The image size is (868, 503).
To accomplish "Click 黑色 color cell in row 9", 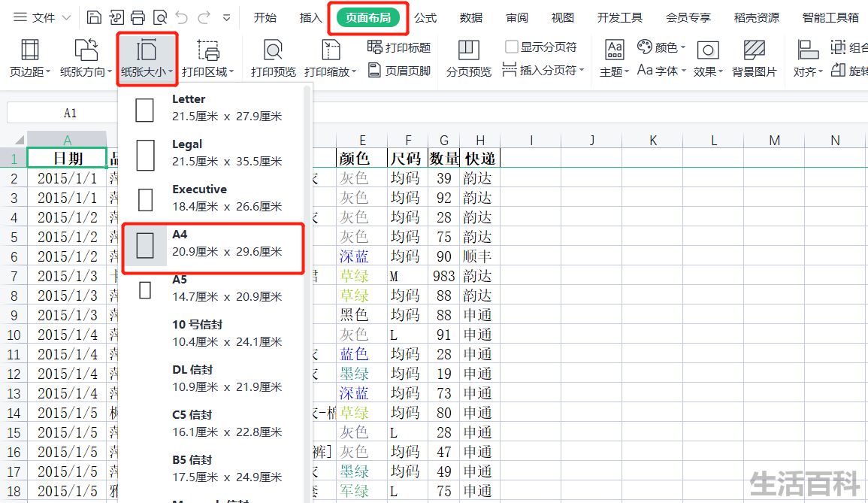I will (362, 315).
